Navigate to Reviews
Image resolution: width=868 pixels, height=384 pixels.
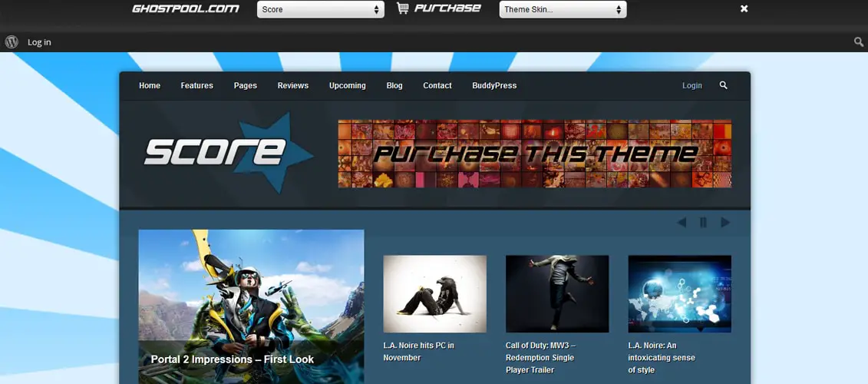(x=293, y=85)
